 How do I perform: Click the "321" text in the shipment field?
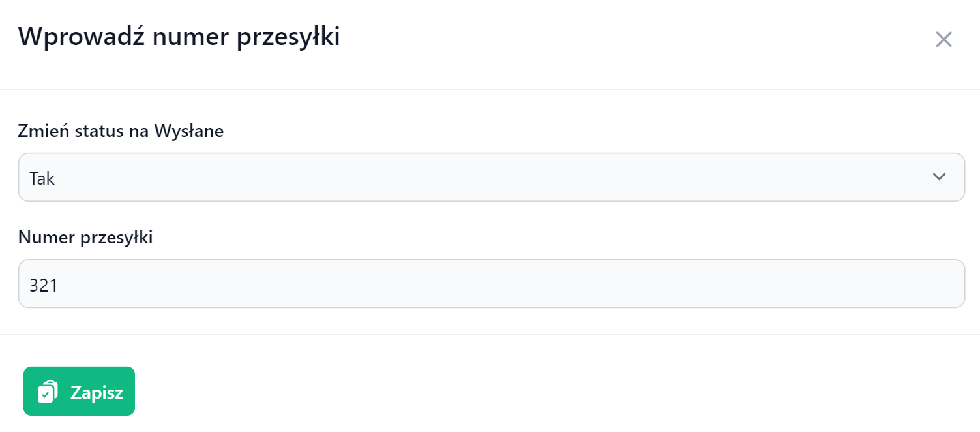44,285
